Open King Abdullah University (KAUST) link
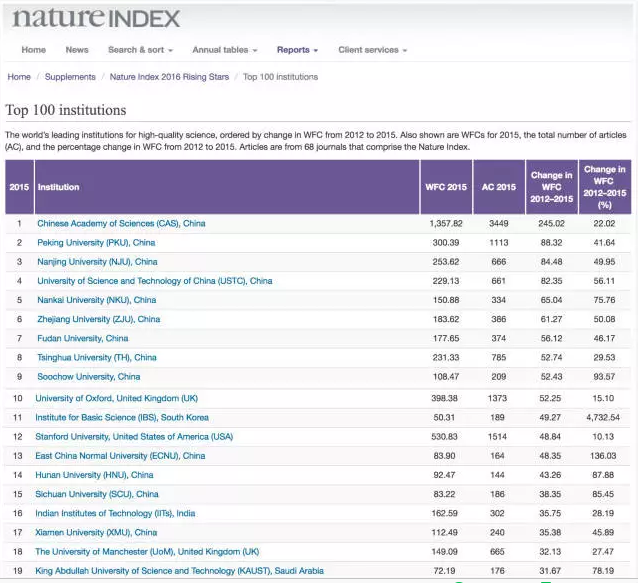This screenshot has width=638, height=583. pyautogui.click(x=179, y=571)
